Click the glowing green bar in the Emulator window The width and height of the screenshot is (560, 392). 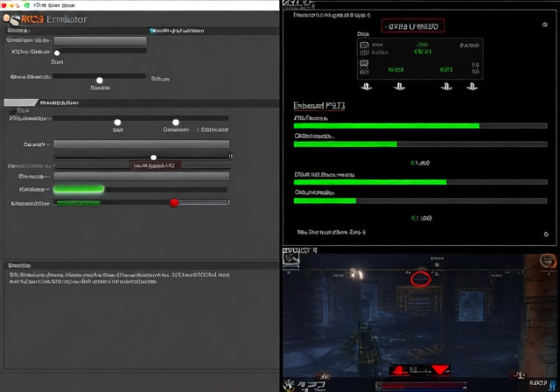79,189
